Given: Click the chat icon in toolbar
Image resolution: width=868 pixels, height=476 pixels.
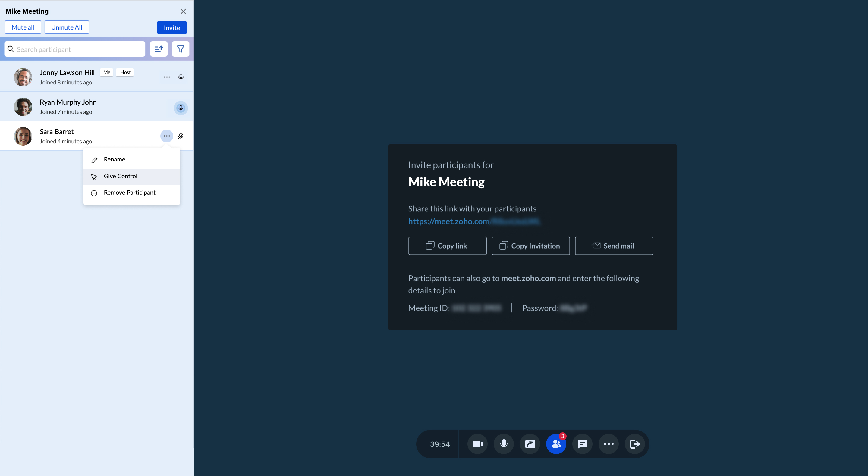Looking at the screenshot, I should [x=583, y=444].
